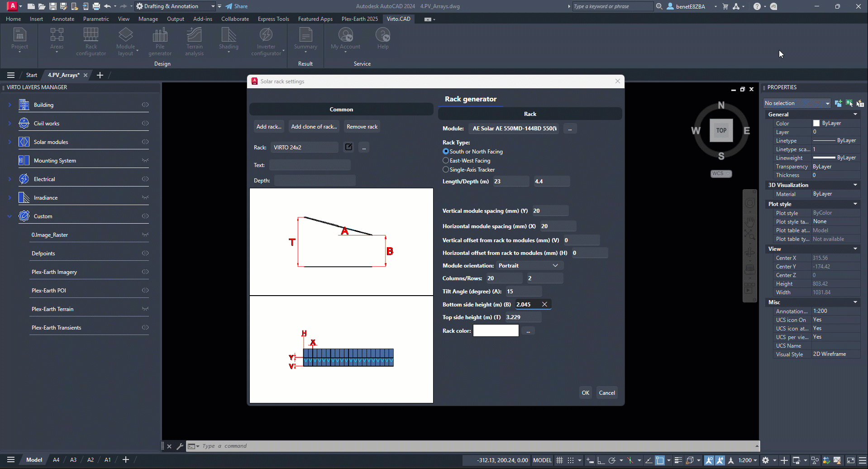Click the Irradiance layer icon
This screenshot has width=868, height=469.
(x=24, y=197)
